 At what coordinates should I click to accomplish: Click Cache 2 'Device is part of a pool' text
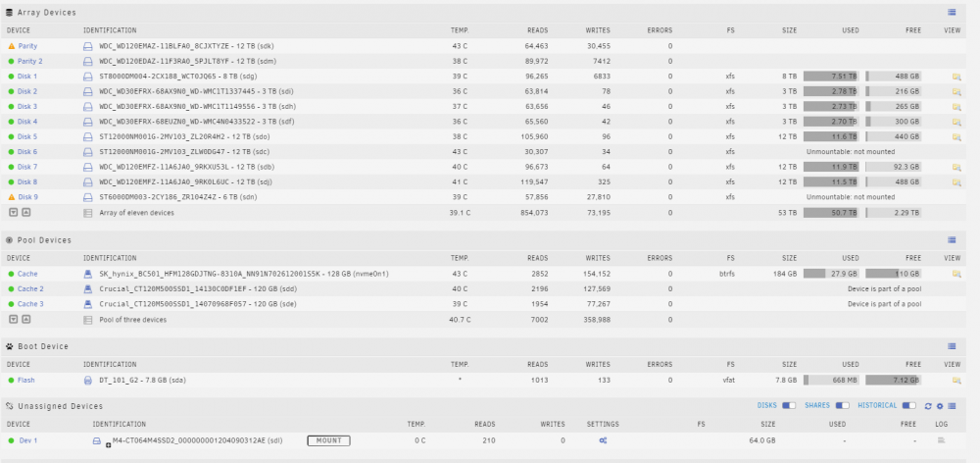click(x=884, y=289)
